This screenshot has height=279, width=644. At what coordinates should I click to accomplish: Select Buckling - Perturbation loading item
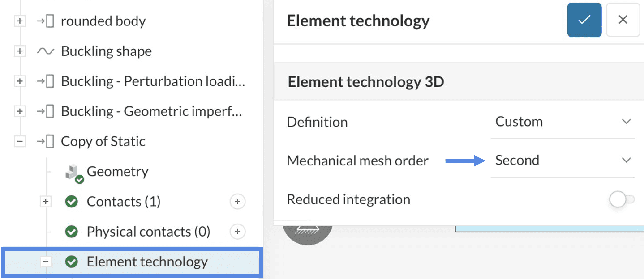click(x=153, y=81)
